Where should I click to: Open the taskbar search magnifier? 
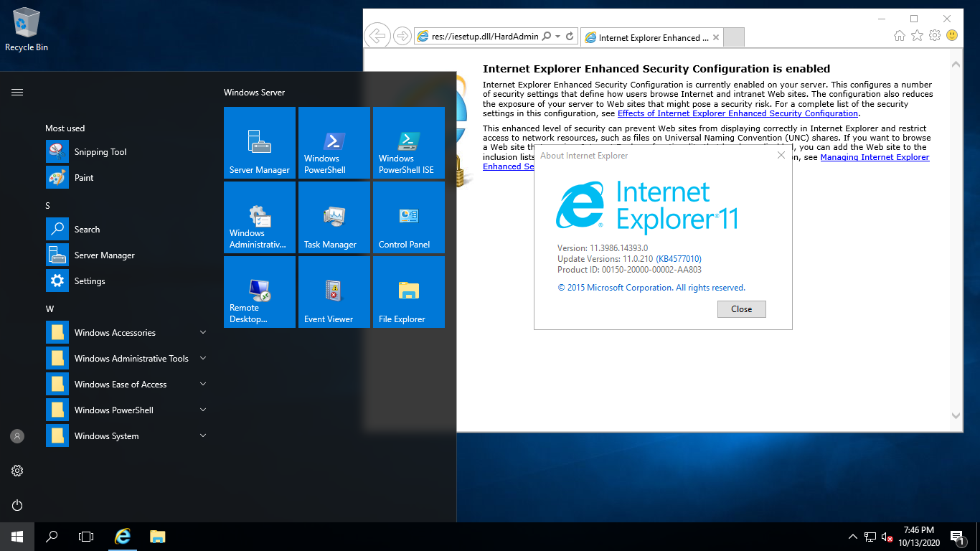52,537
